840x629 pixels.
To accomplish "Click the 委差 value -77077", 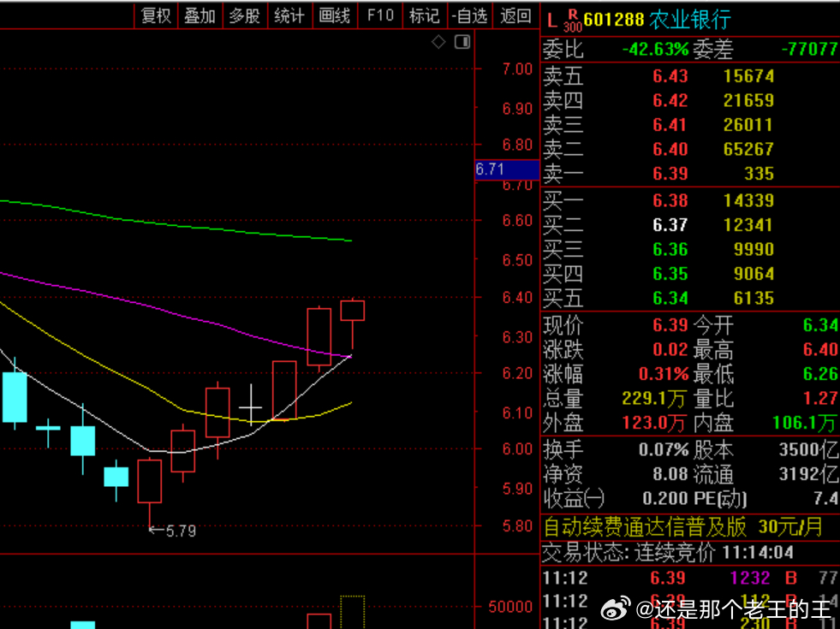I will (x=809, y=50).
